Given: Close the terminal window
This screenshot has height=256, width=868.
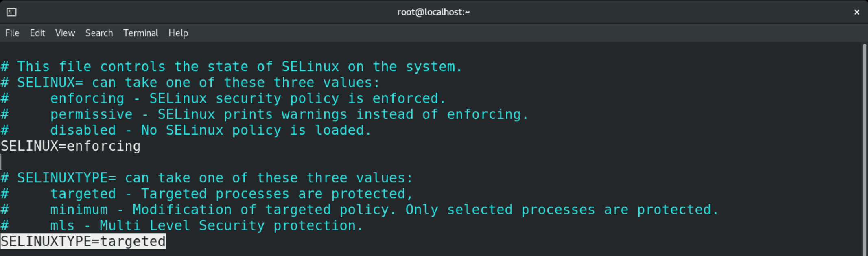Looking at the screenshot, I should coord(857,12).
